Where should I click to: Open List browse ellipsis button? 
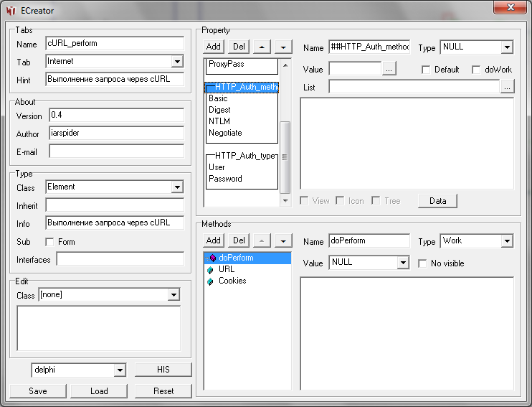coord(507,87)
